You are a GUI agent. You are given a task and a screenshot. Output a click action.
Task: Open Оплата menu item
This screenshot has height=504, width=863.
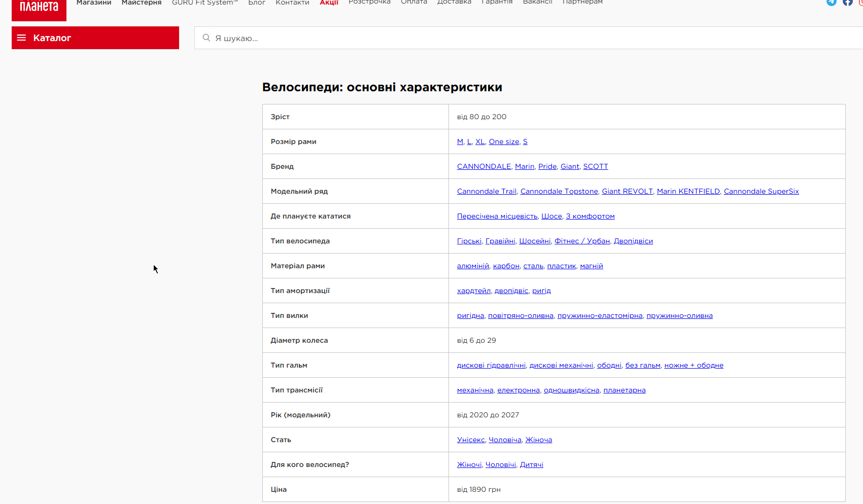(x=414, y=3)
